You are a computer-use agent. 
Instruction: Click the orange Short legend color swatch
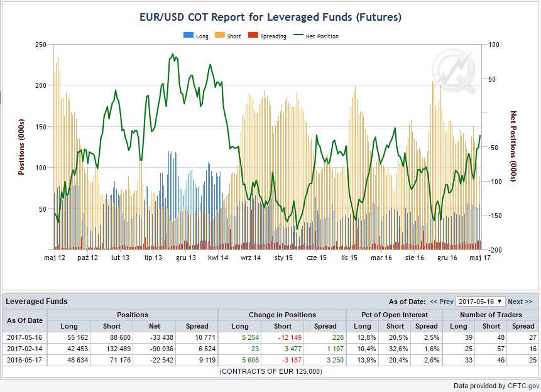pyautogui.click(x=220, y=35)
